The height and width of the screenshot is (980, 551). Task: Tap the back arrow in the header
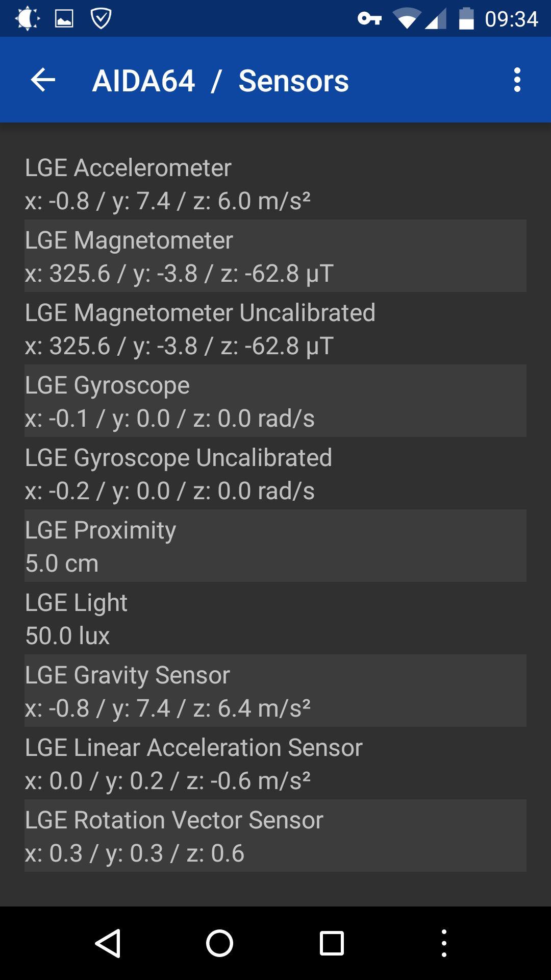point(43,80)
